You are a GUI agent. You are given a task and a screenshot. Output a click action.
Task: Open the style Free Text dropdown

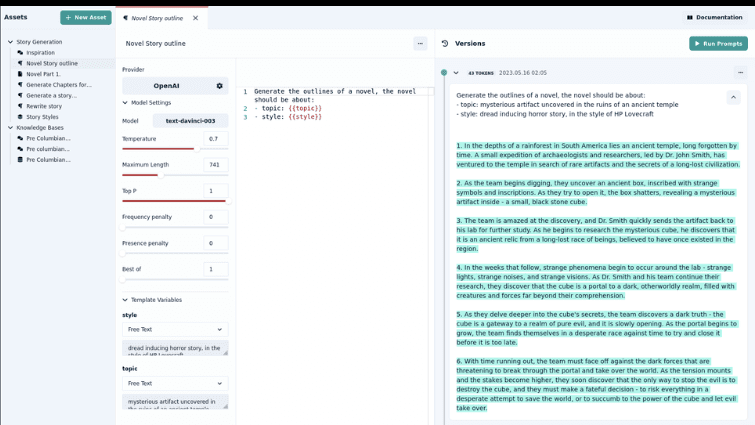click(x=175, y=329)
